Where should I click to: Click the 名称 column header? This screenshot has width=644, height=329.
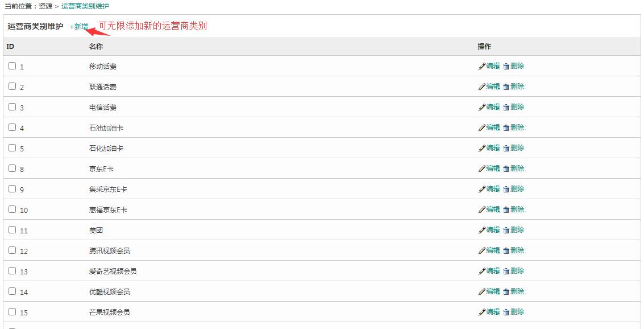pyautogui.click(x=96, y=47)
